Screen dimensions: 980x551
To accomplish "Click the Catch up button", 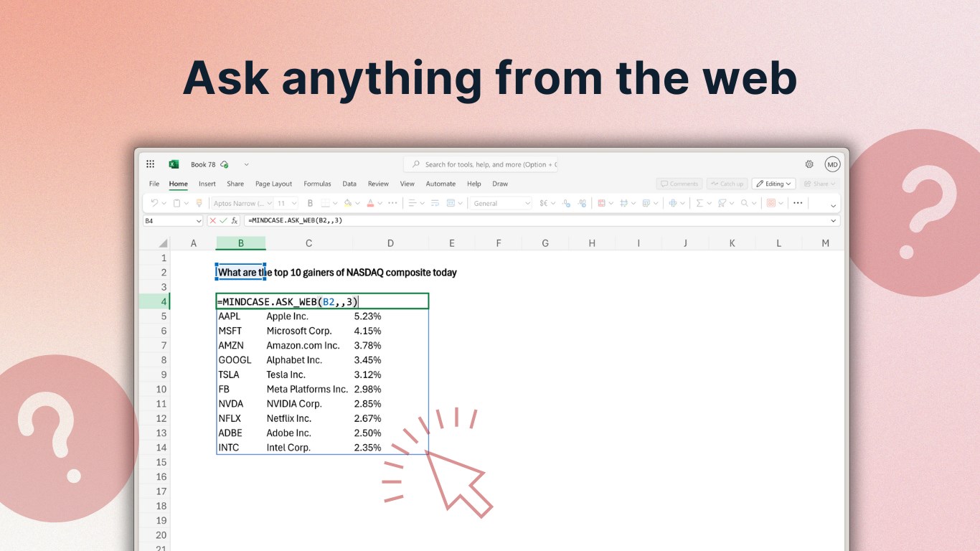I will [x=727, y=184].
